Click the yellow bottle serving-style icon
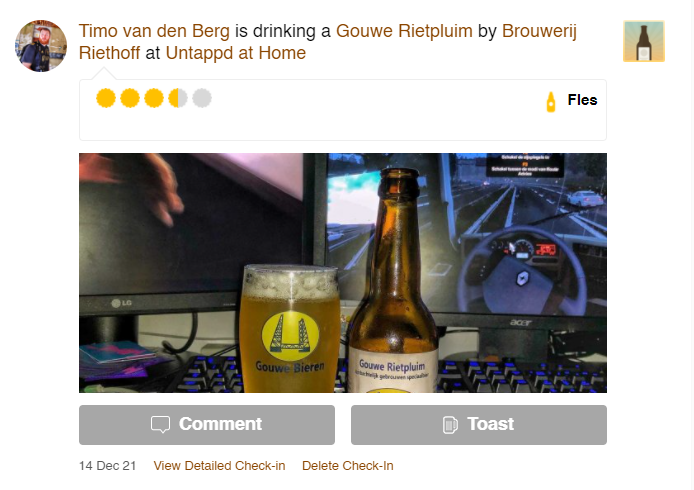 tap(551, 102)
